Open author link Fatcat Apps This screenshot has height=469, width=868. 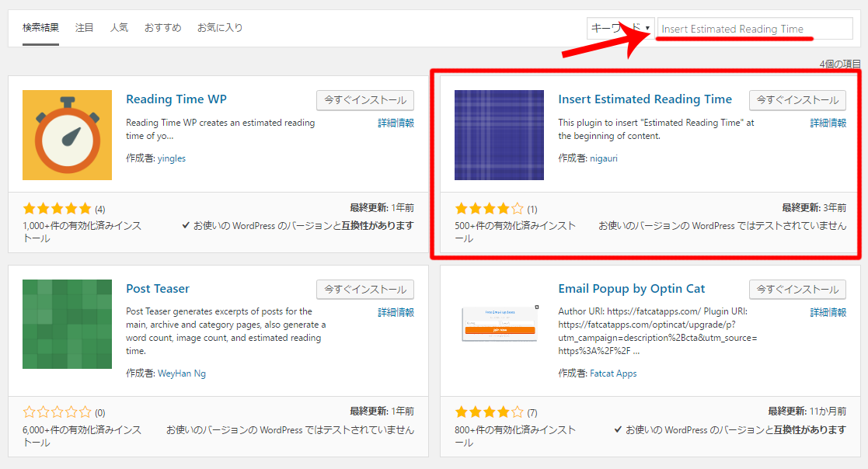613,373
